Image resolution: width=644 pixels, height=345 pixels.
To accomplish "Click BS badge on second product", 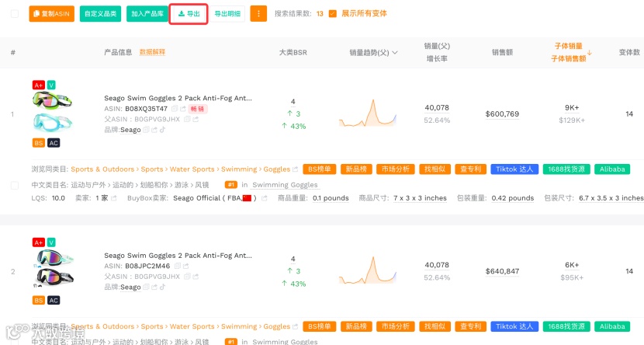I will pos(39,301).
